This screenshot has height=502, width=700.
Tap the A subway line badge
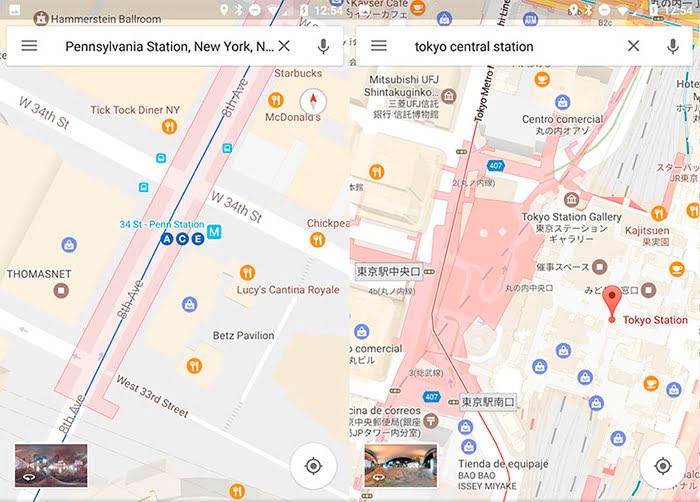pyautogui.click(x=167, y=239)
